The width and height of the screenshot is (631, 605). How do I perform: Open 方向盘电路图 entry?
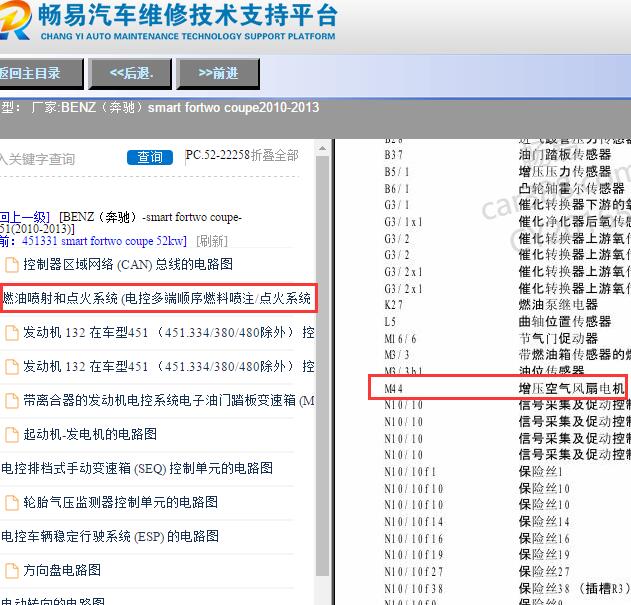tap(62, 570)
